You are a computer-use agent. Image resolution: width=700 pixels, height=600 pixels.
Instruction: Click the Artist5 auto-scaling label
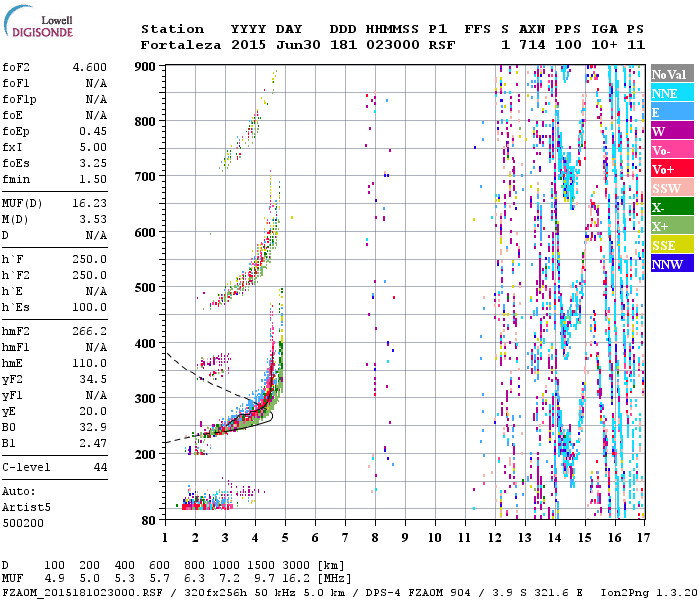(x=26, y=508)
